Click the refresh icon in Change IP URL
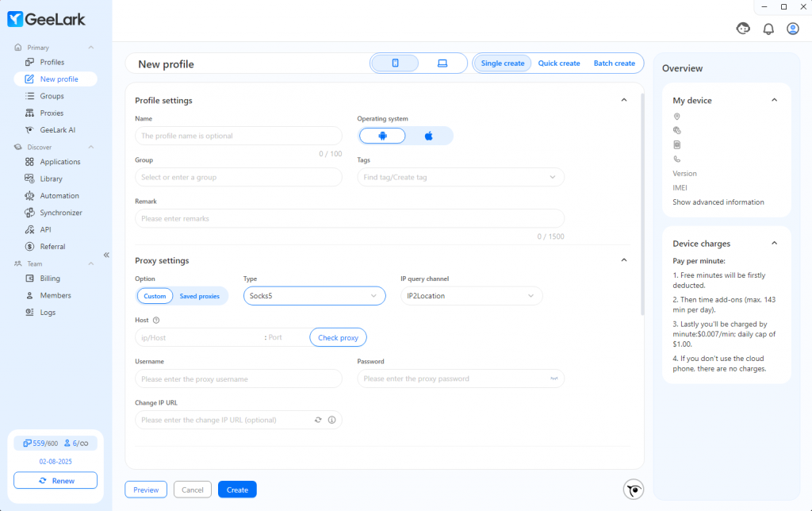Image resolution: width=812 pixels, height=511 pixels. click(318, 420)
